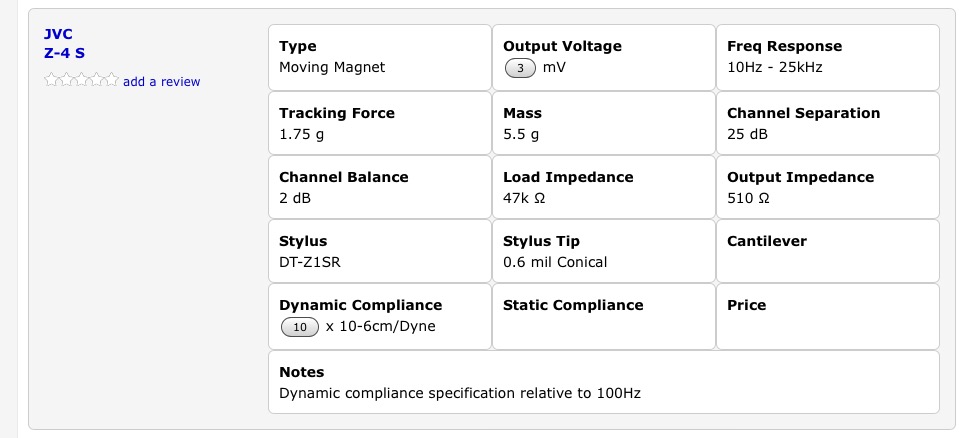
Task: Click the Channel Separation 25 dB cell
Action: [828, 123]
